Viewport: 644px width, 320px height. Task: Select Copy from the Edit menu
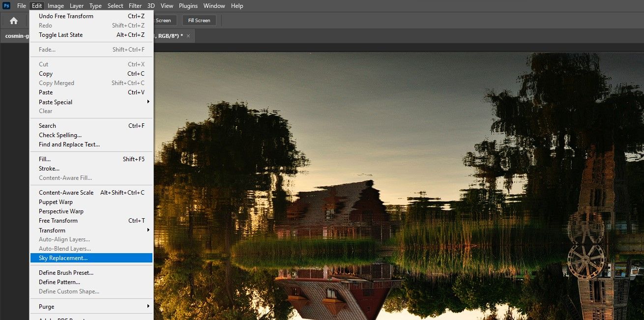(x=91, y=74)
